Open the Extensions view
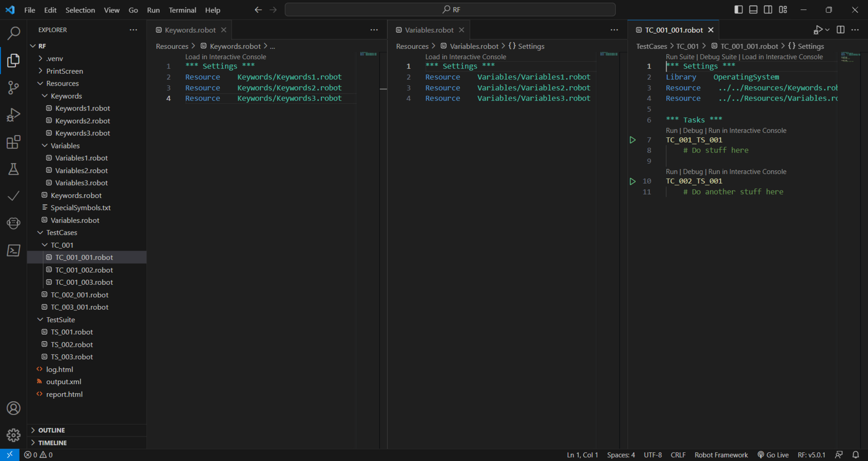 pyautogui.click(x=14, y=142)
